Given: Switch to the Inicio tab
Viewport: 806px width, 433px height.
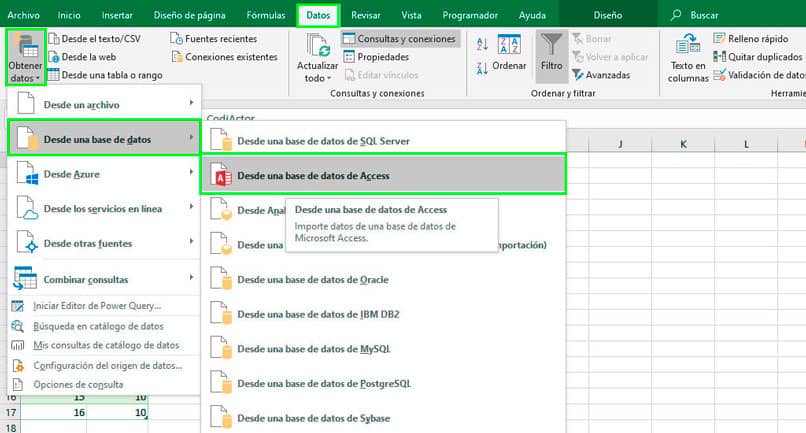Looking at the screenshot, I should click(x=69, y=15).
